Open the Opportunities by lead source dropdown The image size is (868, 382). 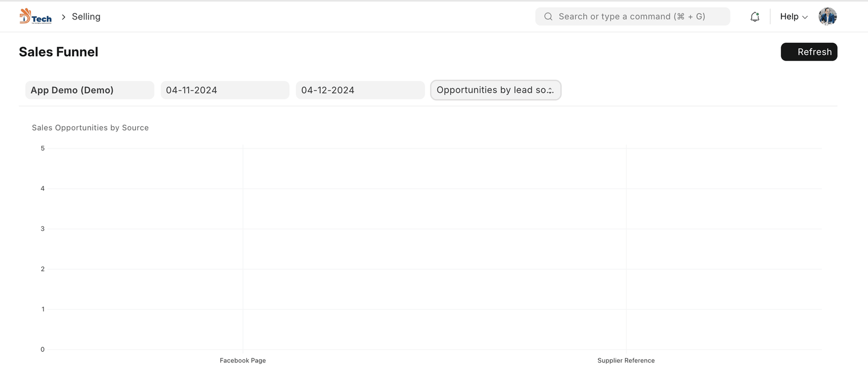[x=495, y=90]
